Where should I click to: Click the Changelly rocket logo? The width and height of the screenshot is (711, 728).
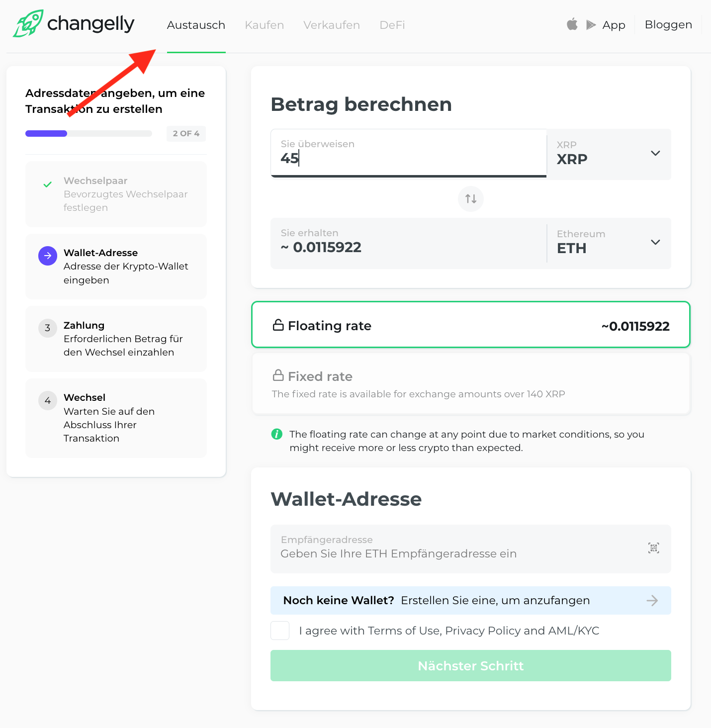28,23
